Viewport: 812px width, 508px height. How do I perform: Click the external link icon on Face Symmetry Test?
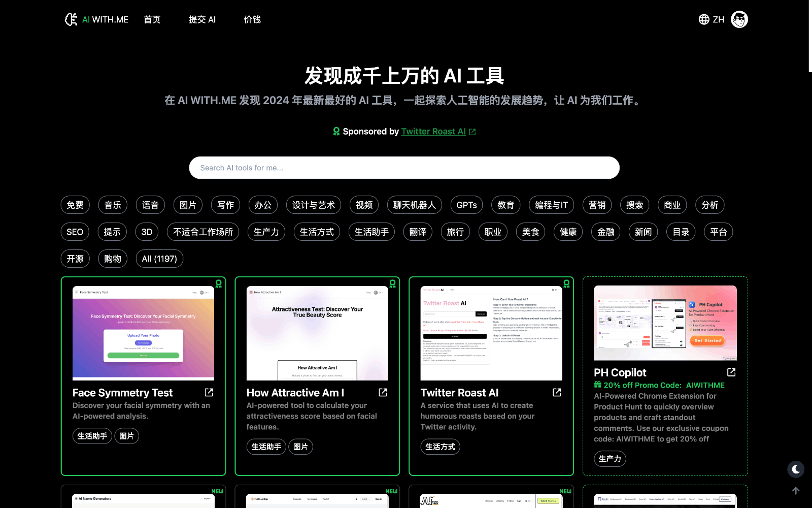pos(209,392)
